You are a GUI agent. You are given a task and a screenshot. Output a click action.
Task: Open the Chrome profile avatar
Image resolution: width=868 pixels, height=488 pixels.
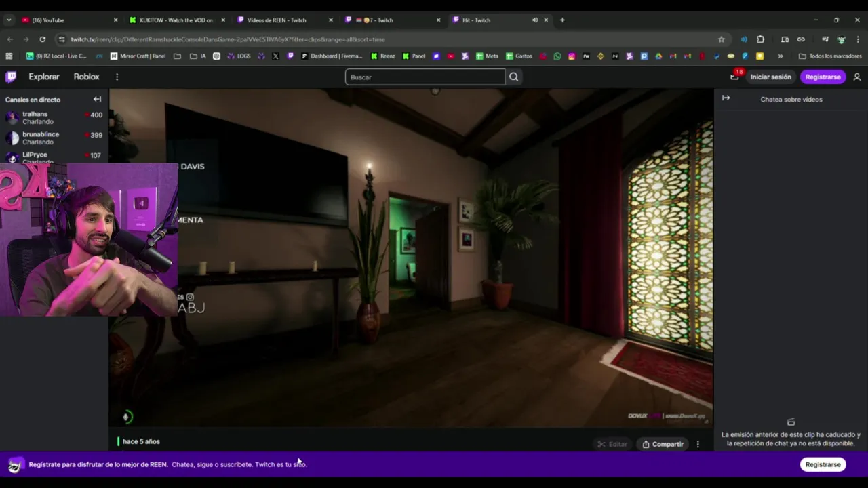[x=842, y=39]
